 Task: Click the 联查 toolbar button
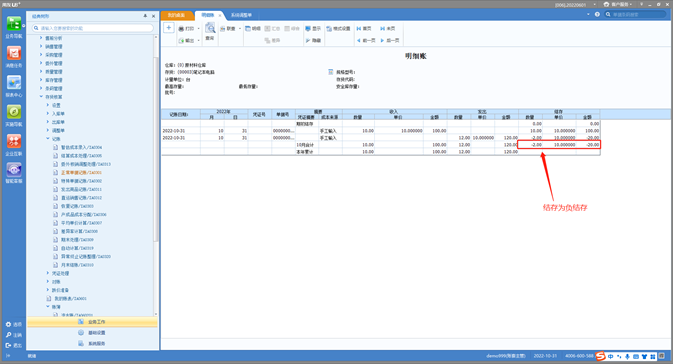click(x=228, y=28)
